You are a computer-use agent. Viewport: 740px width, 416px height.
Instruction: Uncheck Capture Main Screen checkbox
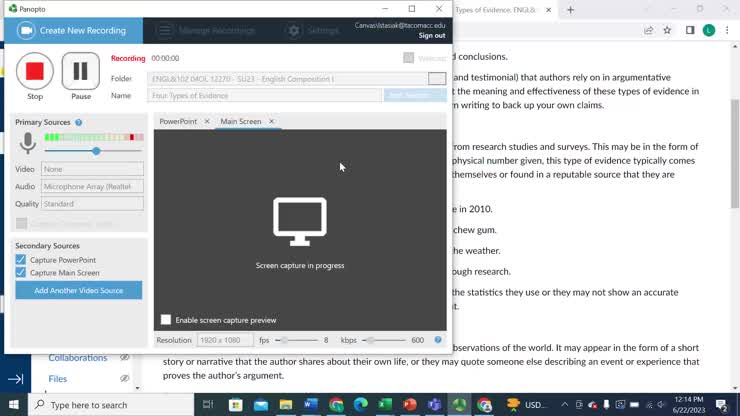click(21, 272)
